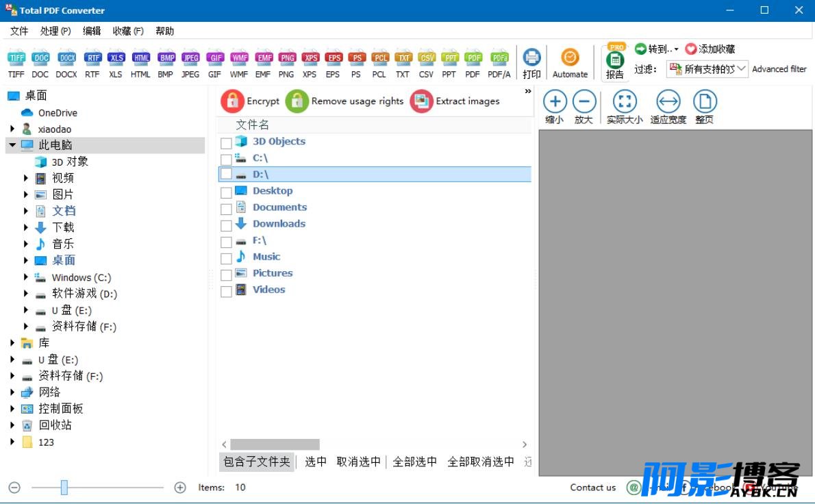Select the PDF/A output format
815x504 pixels.
499,58
